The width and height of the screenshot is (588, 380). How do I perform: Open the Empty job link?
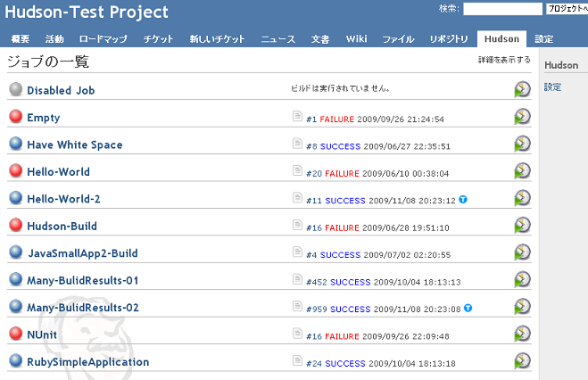[x=44, y=118]
